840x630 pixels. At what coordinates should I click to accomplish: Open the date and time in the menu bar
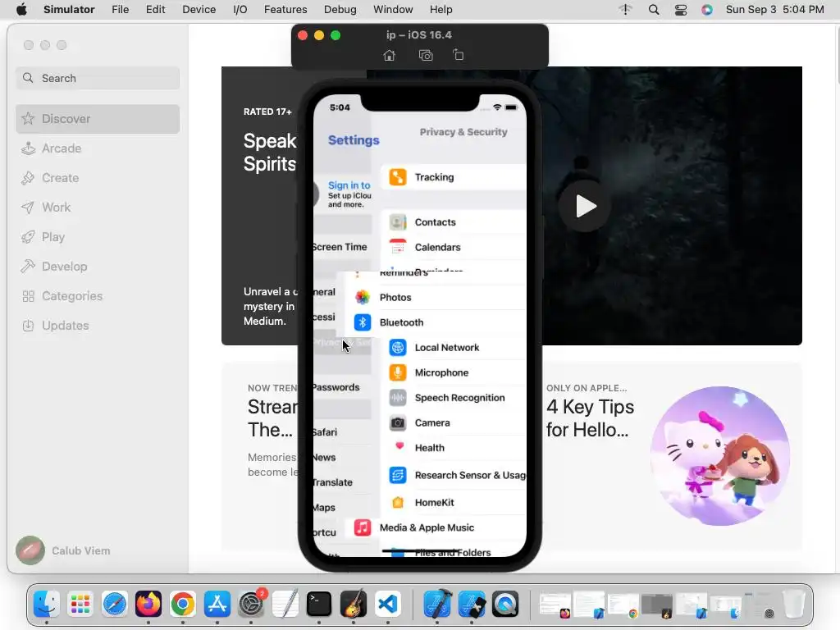pos(774,10)
